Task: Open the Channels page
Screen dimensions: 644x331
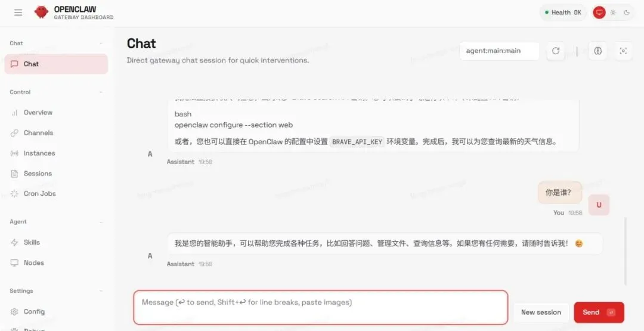Action: (56, 132)
